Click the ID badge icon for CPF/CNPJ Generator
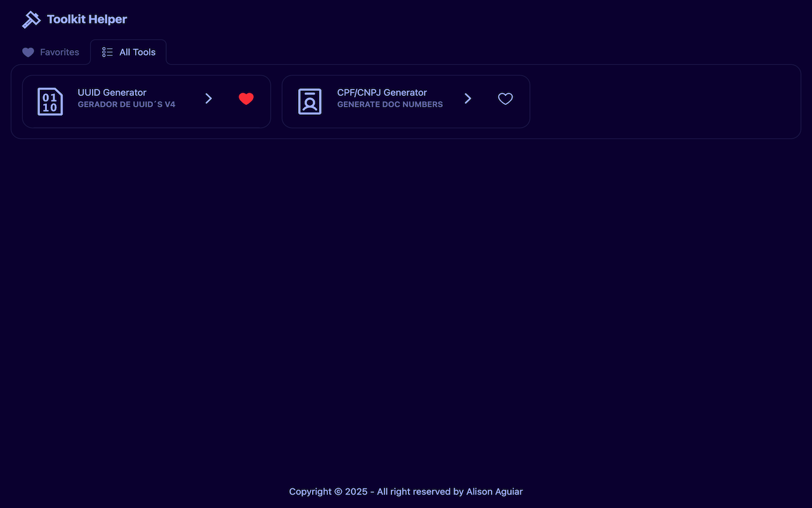Viewport: 812px width, 508px height. click(310, 102)
